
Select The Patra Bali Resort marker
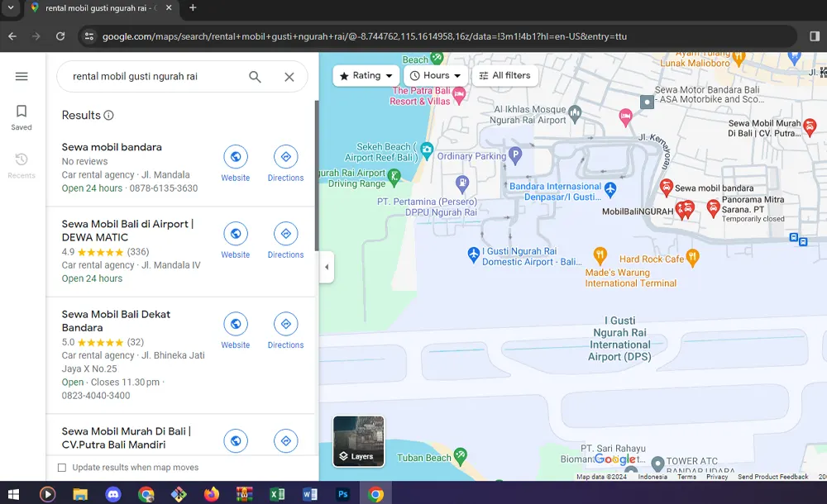pos(459,95)
